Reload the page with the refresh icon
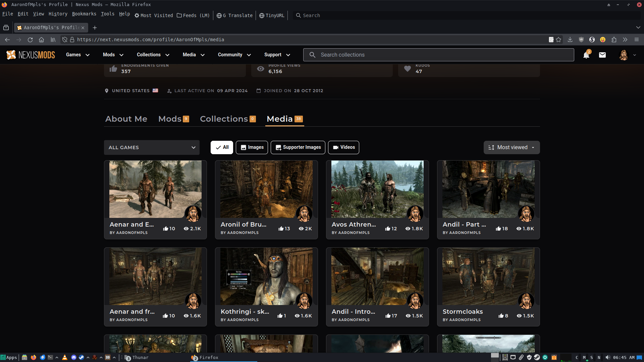Screen dimensions: 644x362 [30, 40]
